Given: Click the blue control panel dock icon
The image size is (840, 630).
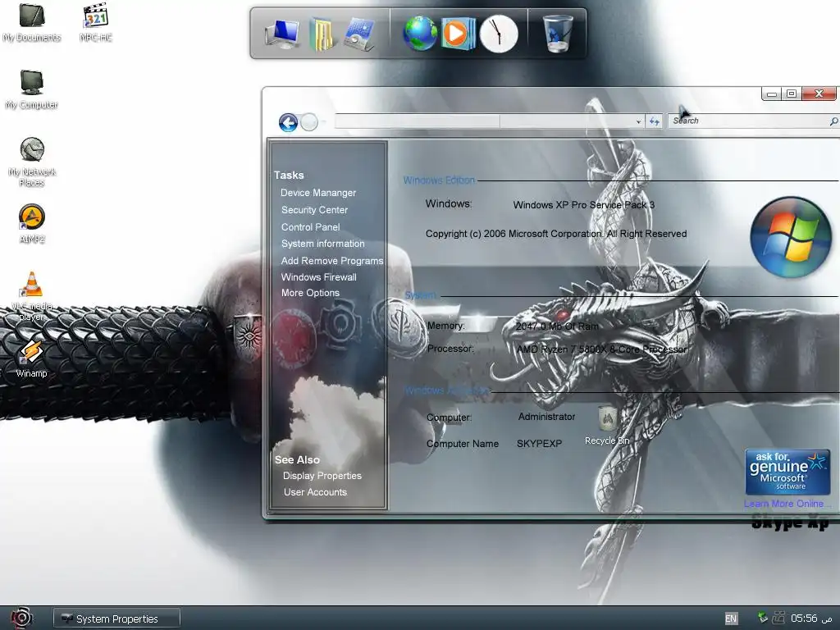Looking at the screenshot, I should [x=359, y=33].
